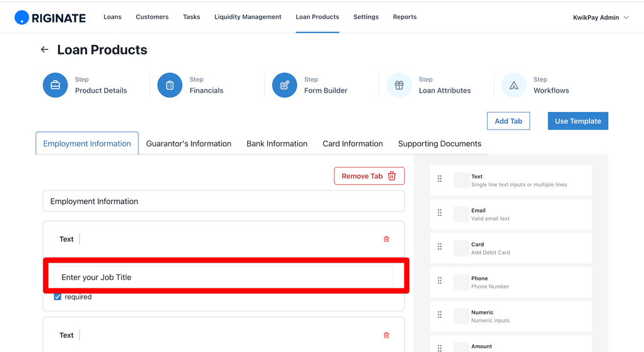Focus the Enter your Job Title field

click(223, 278)
